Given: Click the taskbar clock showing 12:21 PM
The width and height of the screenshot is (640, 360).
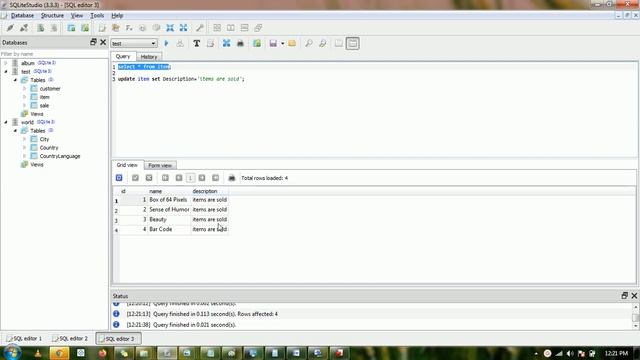Looking at the screenshot, I should 616,353.
